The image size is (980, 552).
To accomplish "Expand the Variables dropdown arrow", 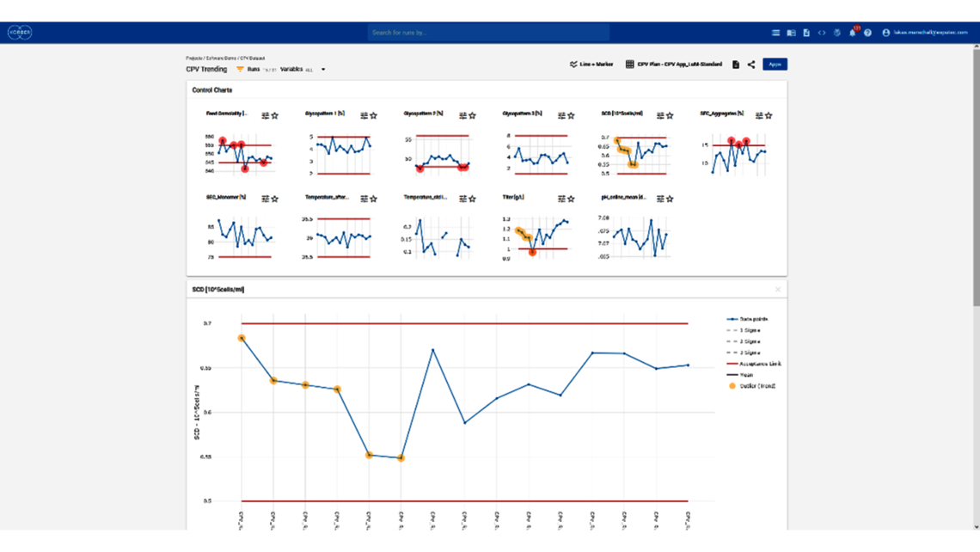I will [x=323, y=70].
